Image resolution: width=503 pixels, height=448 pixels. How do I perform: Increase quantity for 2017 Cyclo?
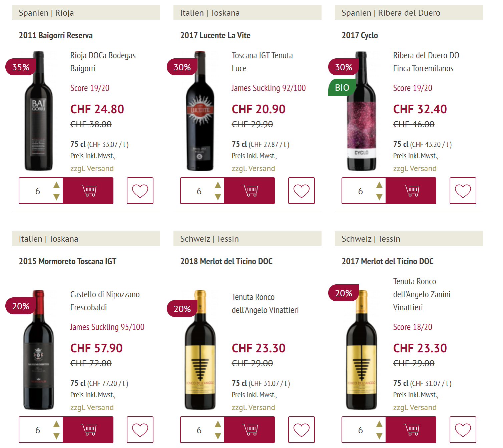point(380,185)
